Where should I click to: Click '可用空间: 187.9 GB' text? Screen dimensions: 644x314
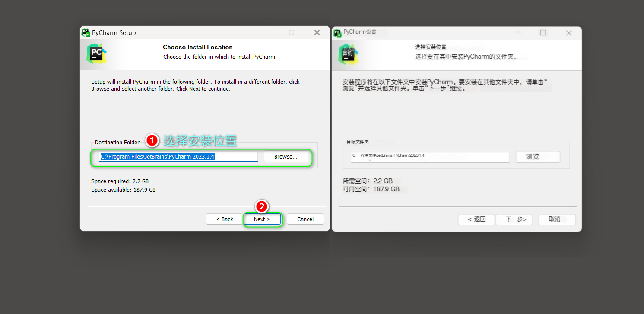click(x=371, y=189)
